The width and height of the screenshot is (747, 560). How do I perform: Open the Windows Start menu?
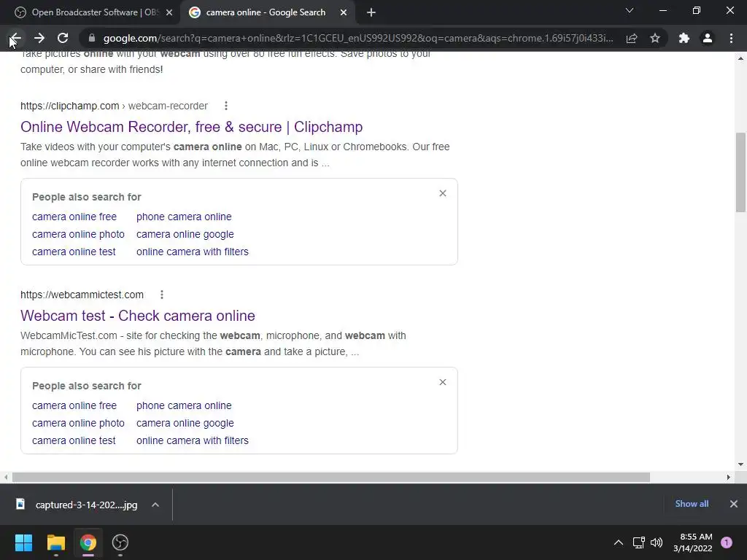(x=23, y=542)
